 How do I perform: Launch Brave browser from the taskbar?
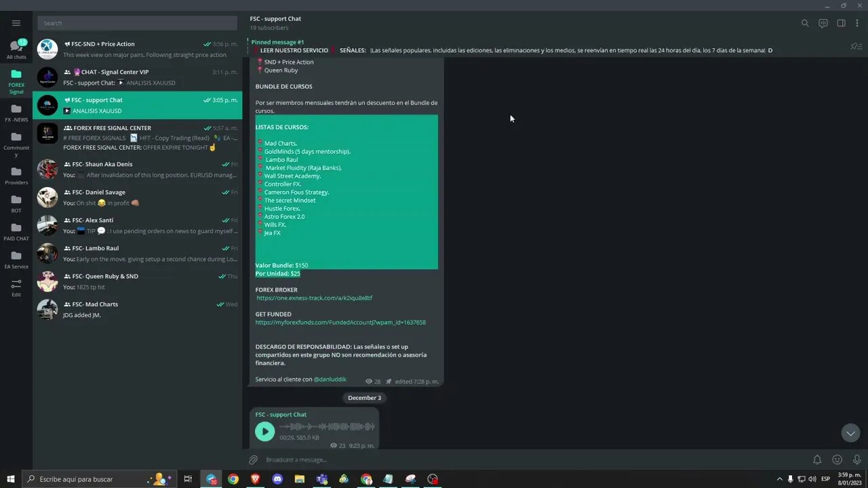(x=256, y=479)
